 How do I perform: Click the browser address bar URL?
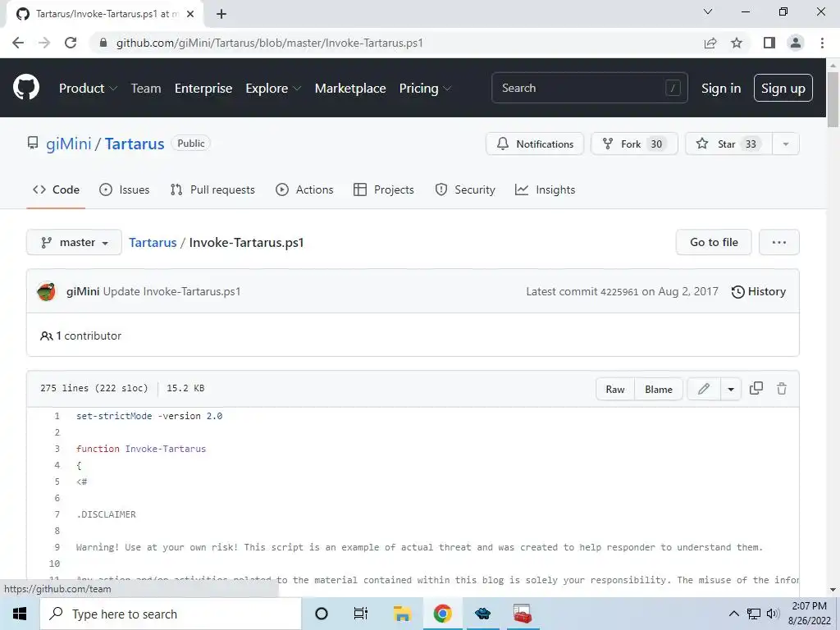pos(269,43)
